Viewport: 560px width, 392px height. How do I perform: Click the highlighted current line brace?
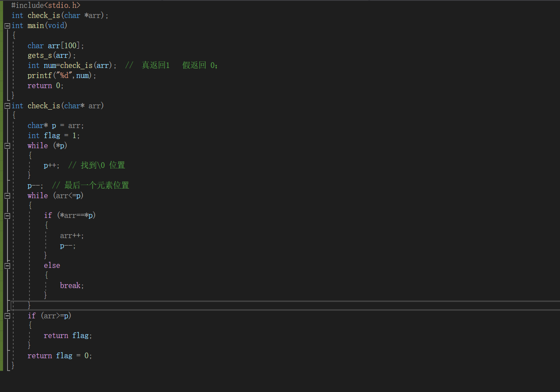tap(29, 305)
